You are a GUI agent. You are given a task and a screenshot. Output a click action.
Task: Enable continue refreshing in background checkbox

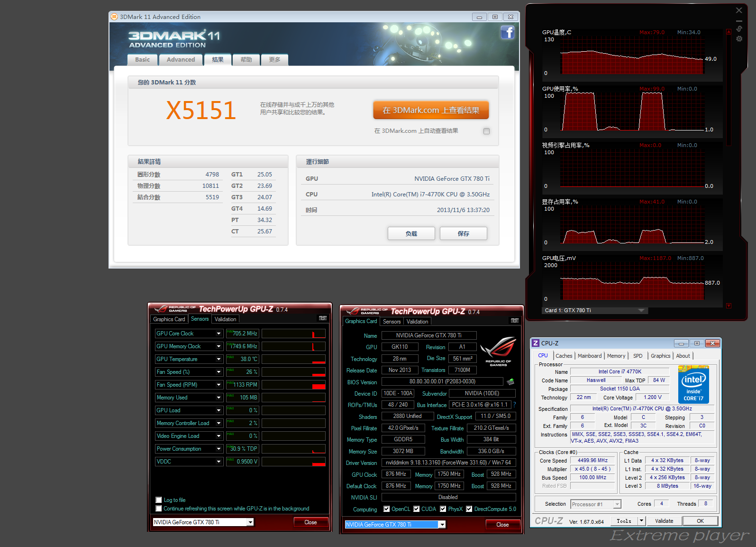159,508
